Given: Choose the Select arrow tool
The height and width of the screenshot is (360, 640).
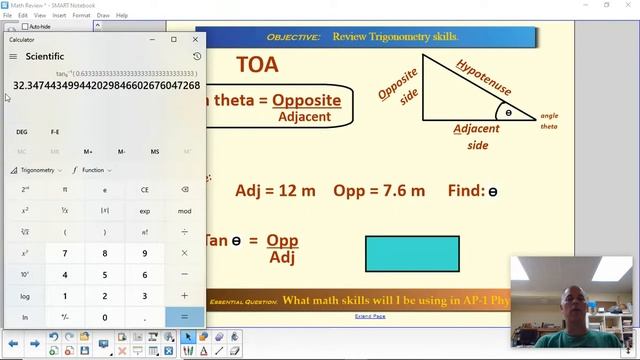Looking at the screenshot, I should coord(188,337).
